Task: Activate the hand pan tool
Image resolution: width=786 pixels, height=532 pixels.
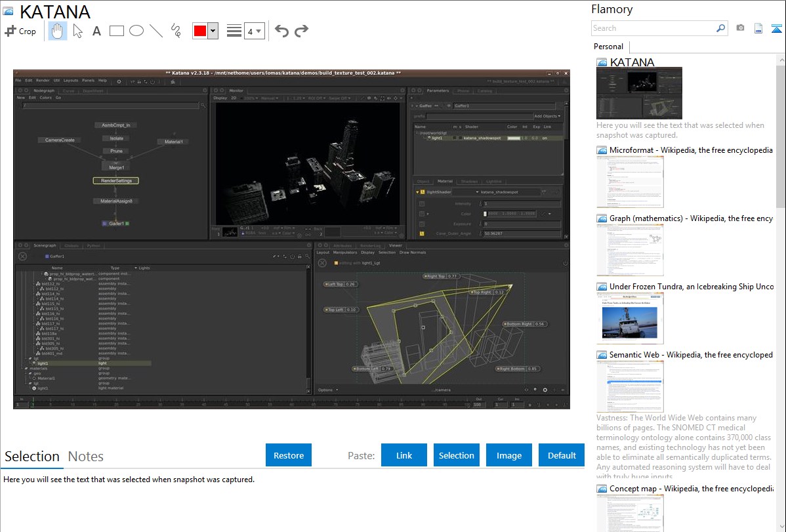Action: 58,31
